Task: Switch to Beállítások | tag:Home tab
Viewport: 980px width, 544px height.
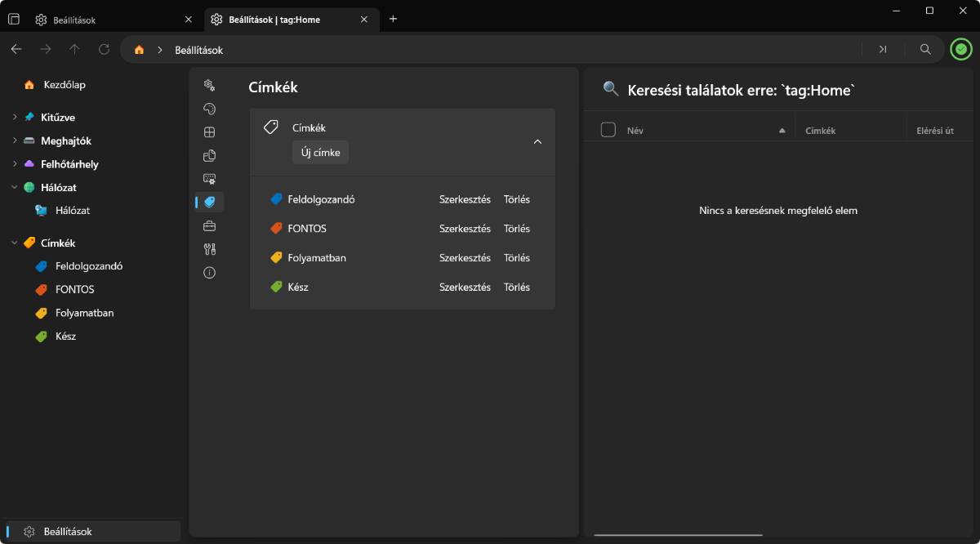Action: [292, 20]
